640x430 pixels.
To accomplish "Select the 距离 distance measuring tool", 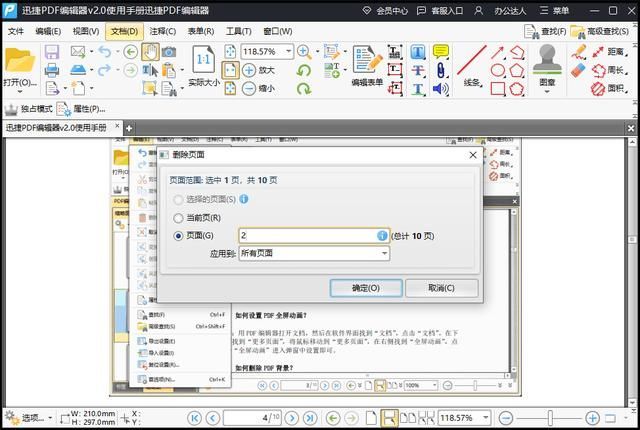I will 610,52.
